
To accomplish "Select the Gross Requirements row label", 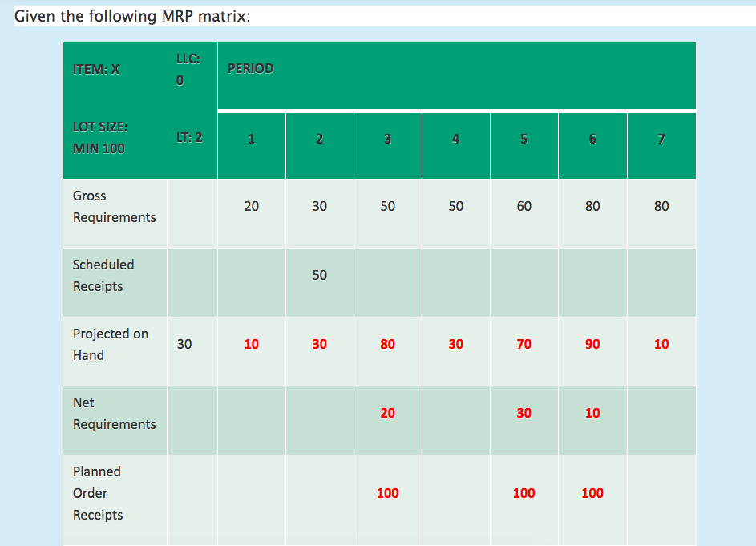I will (107, 206).
